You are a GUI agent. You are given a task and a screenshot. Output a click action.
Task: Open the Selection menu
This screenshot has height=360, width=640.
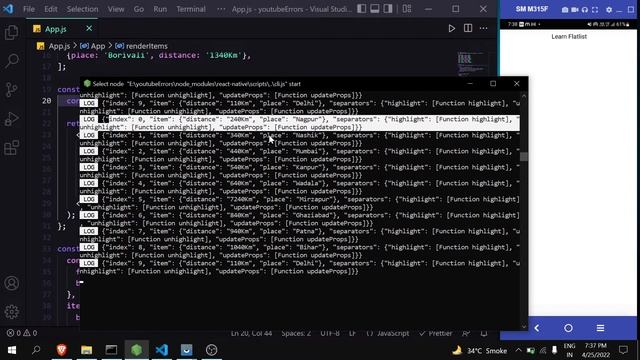pos(82,9)
